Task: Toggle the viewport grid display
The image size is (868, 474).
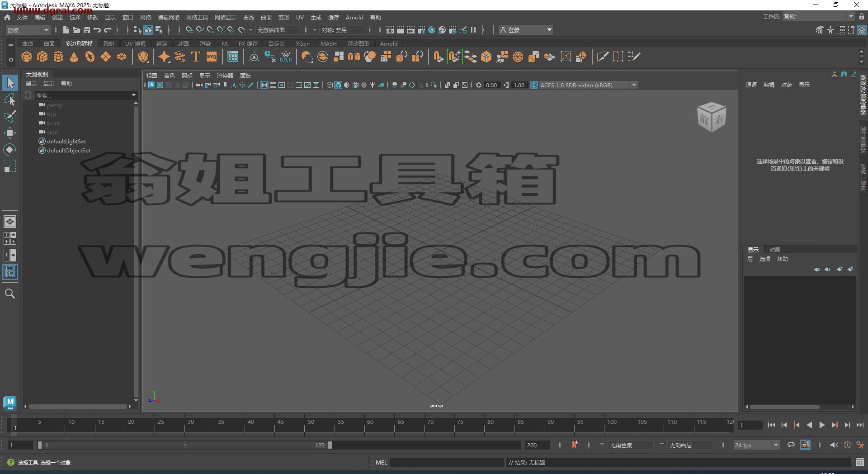Action: 264,85
